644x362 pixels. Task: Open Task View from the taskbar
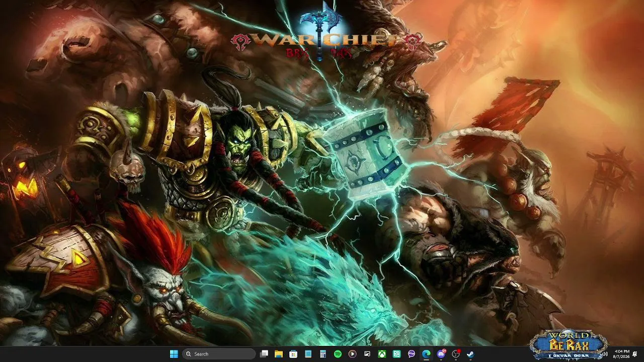(x=264, y=354)
